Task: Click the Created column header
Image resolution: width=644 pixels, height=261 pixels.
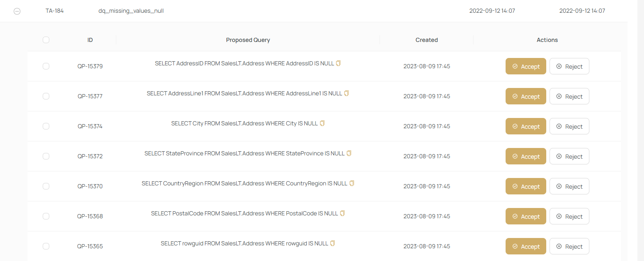Action: 426,40
